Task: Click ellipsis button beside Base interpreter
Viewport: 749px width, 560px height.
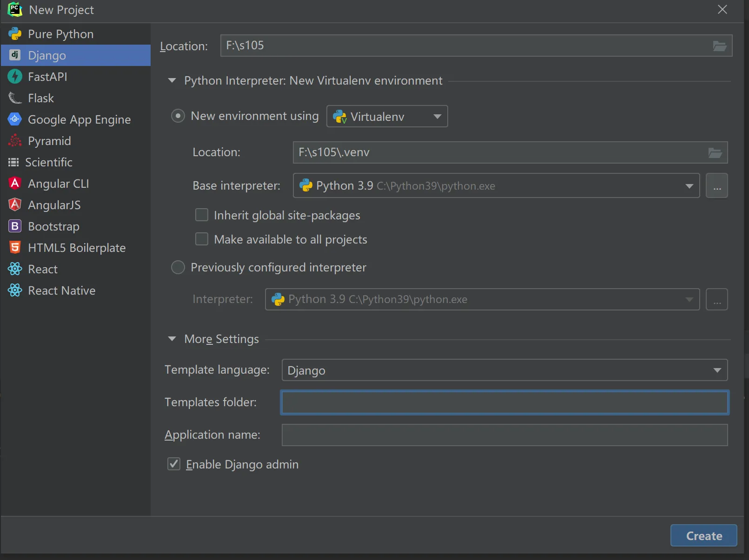Action: coord(717,186)
